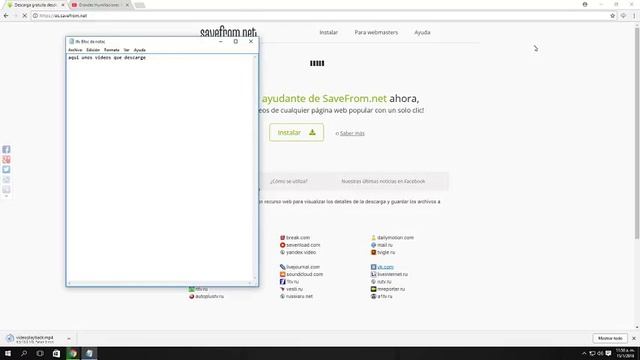The width and height of the screenshot is (640, 360).
Task: Launch the Store icon on the taskbar
Action: point(56,353)
